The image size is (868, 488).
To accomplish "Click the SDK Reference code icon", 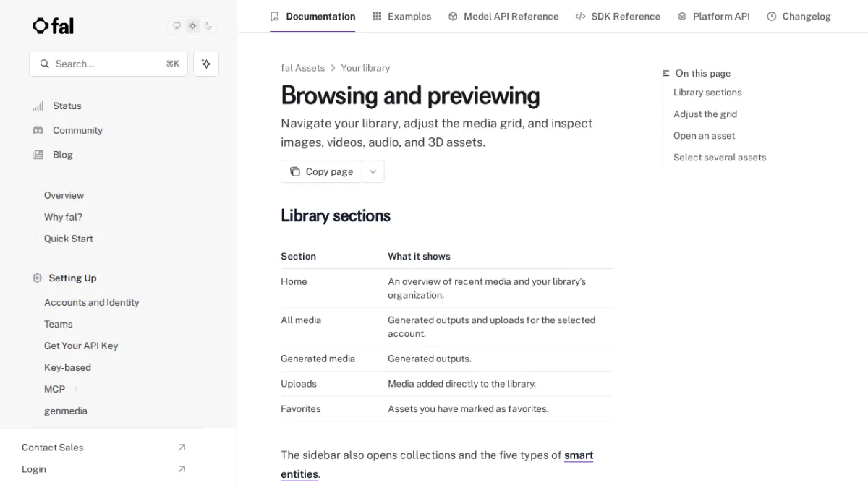I will pyautogui.click(x=580, y=16).
